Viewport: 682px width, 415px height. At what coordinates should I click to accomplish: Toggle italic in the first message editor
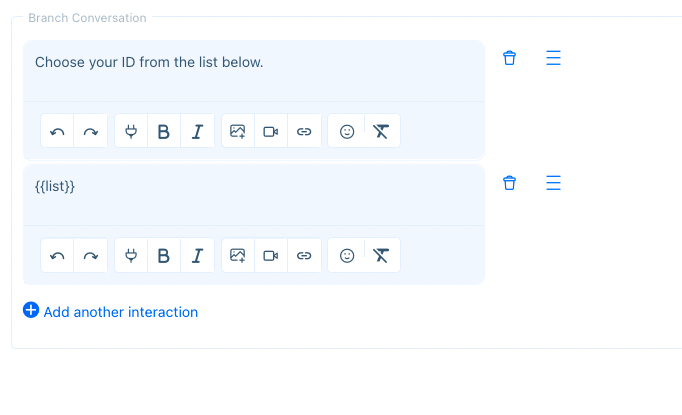pos(197,131)
